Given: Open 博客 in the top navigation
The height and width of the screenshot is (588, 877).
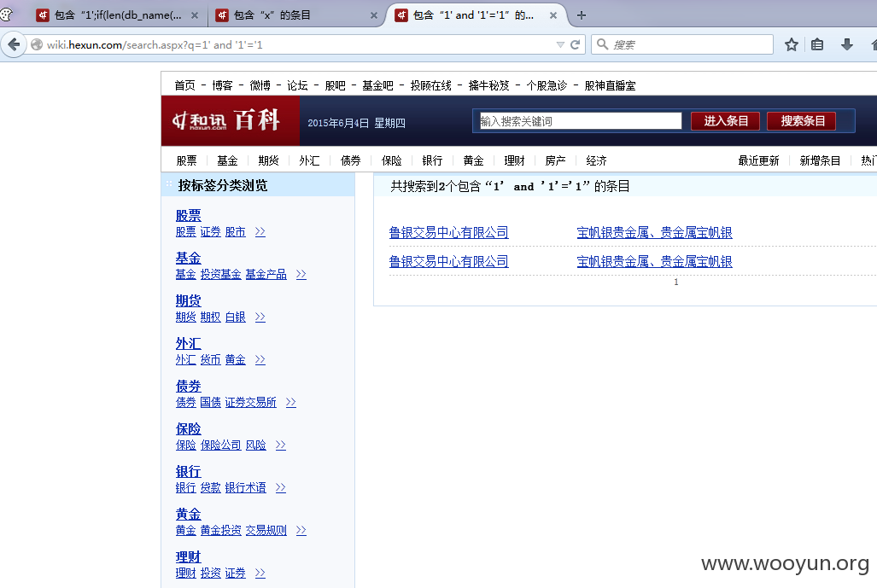Looking at the screenshot, I should coord(222,85).
